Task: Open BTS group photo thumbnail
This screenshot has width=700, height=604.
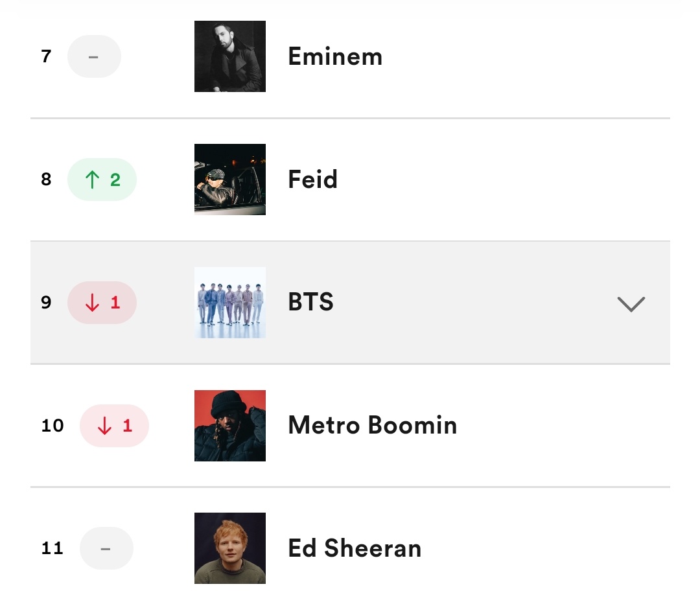Action: pos(230,303)
